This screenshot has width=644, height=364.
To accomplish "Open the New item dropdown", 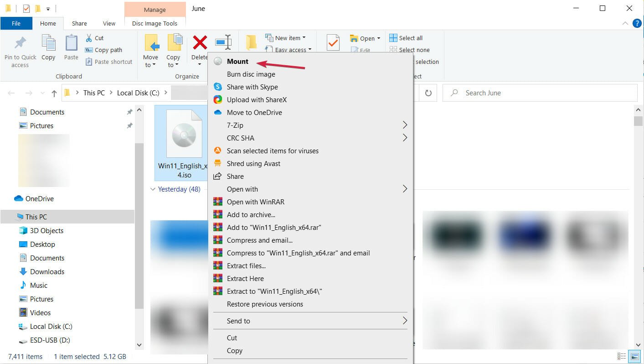I will 285,38.
